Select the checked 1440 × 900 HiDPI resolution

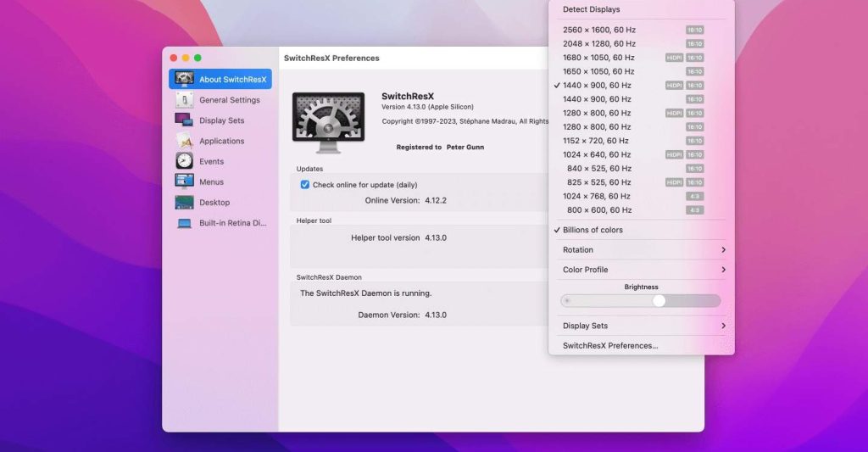(597, 86)
